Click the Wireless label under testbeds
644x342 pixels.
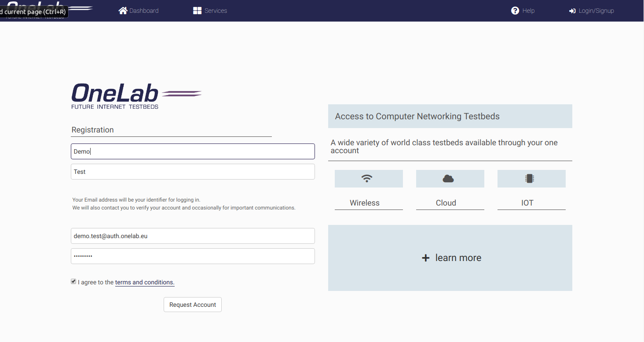(365, 203)
